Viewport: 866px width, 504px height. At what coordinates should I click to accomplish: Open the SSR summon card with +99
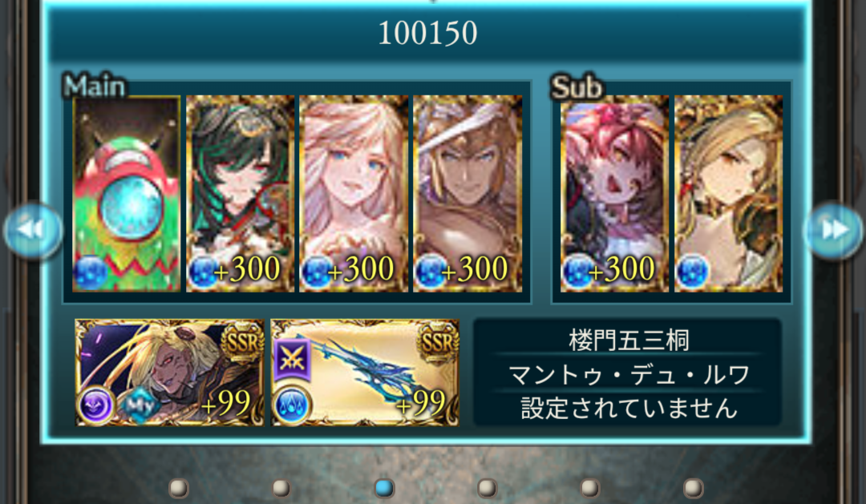click(169, 373)
